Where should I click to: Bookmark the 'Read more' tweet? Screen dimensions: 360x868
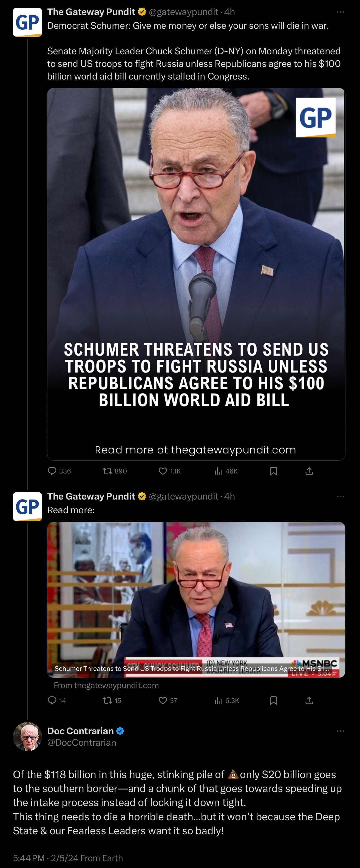coord(274,700)
